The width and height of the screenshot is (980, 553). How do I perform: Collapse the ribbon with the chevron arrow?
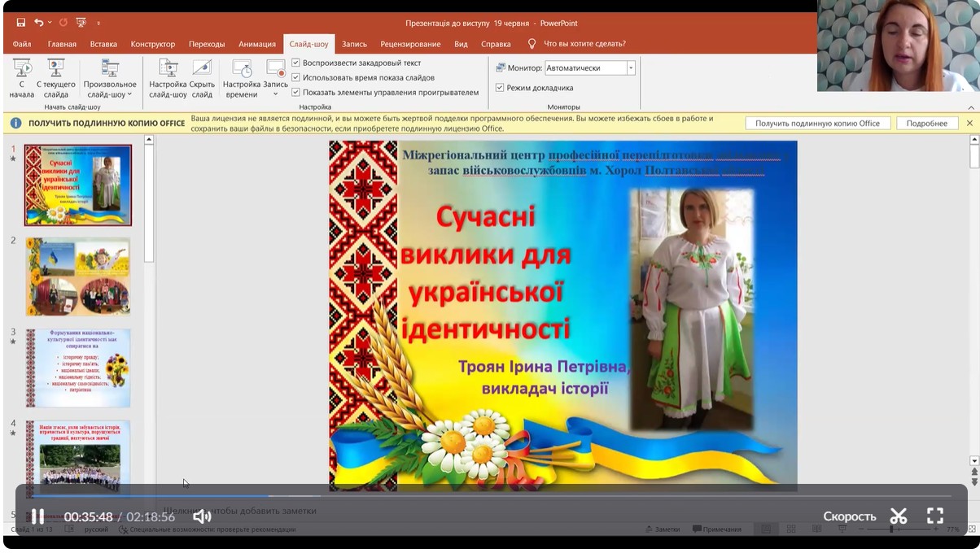(970, 107)
